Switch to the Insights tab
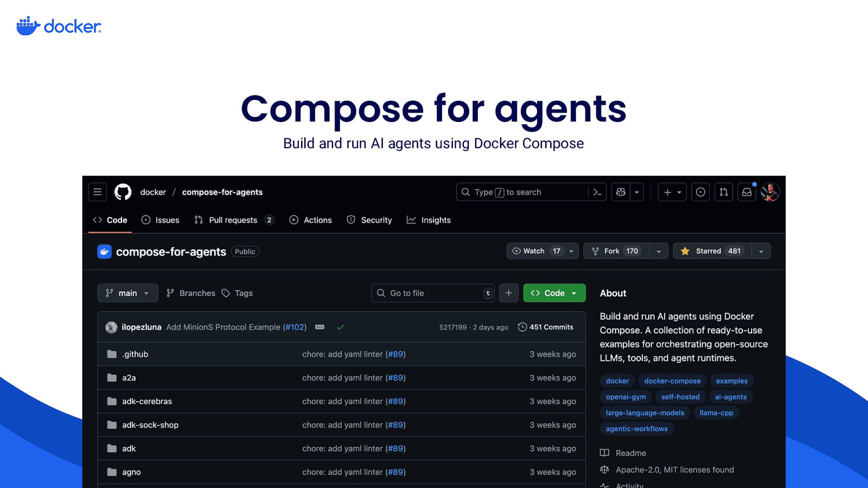This screenshot has height=488, width=868. [x=429, y=220]
